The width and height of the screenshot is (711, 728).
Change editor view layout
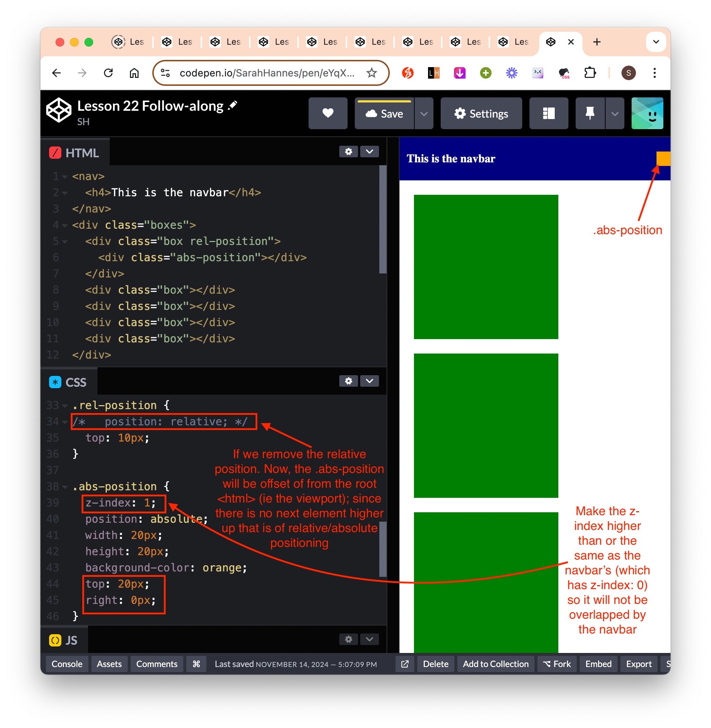549,113
